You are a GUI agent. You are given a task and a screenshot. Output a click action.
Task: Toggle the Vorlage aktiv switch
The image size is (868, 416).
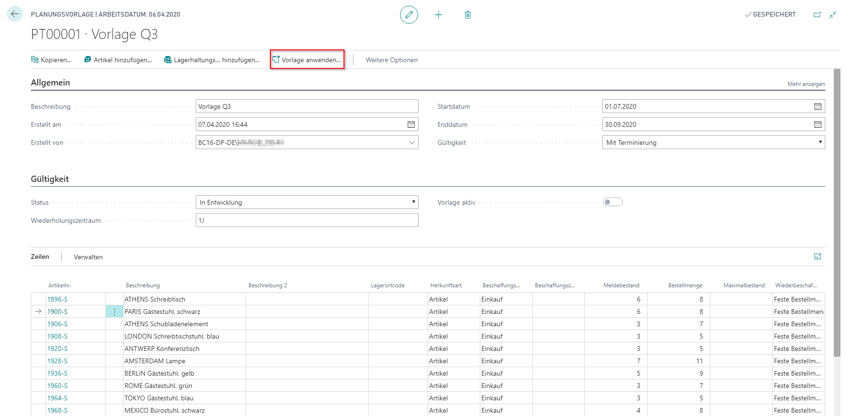(613, 202)
